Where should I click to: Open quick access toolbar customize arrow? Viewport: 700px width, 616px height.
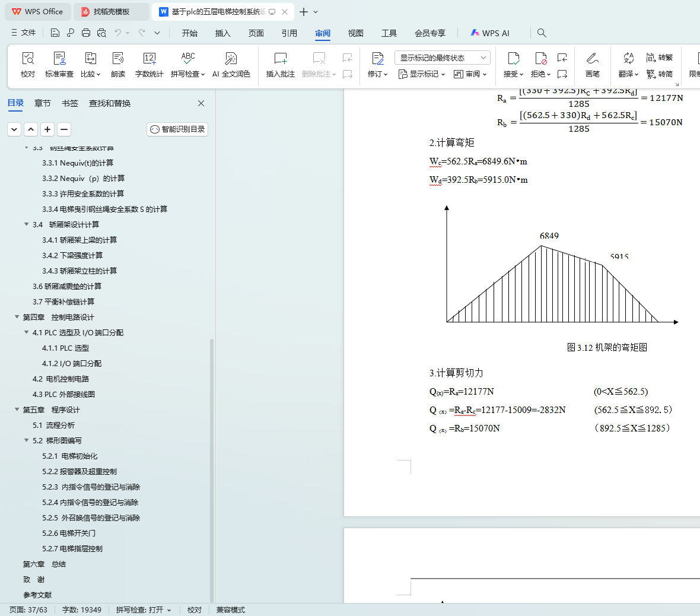[x=157, y=33]
